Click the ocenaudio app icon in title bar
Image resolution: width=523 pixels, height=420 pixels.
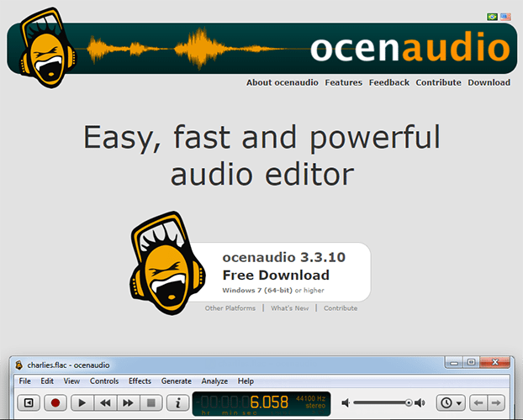click(x=19, y=365)
